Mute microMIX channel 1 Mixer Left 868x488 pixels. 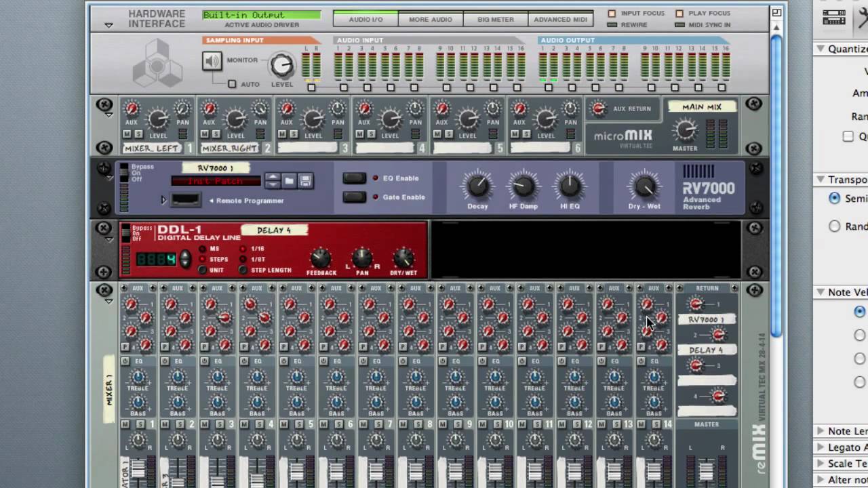pyautogui.click(x=128, y=134)
